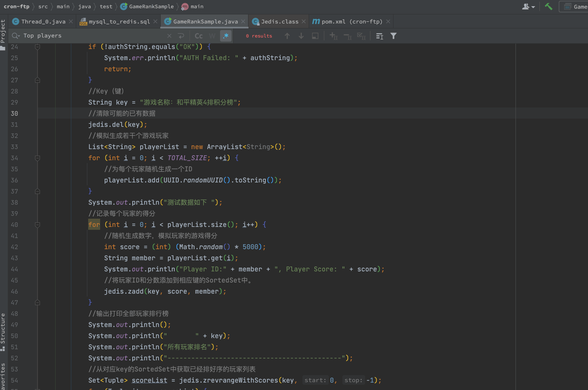Open search history magnifier dropdown
This screenshot has width=588, height=390.
point(16,36)
